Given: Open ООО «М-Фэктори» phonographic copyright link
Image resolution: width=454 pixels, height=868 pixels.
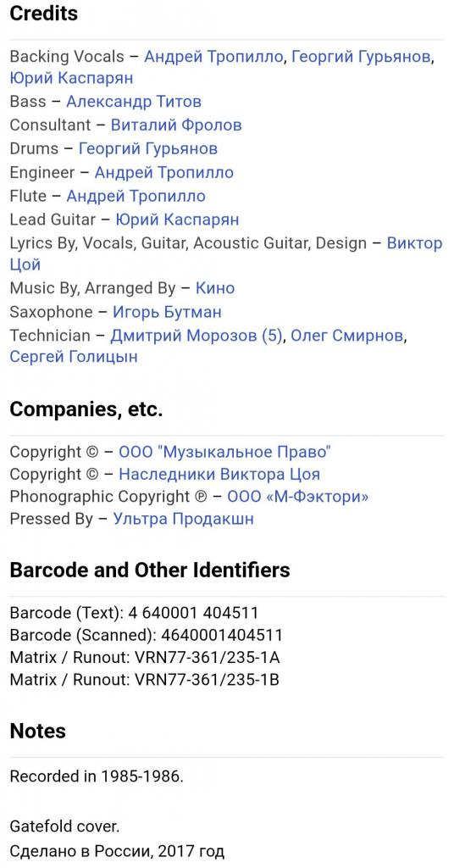Looking at the screenshot, I should 298,497.
